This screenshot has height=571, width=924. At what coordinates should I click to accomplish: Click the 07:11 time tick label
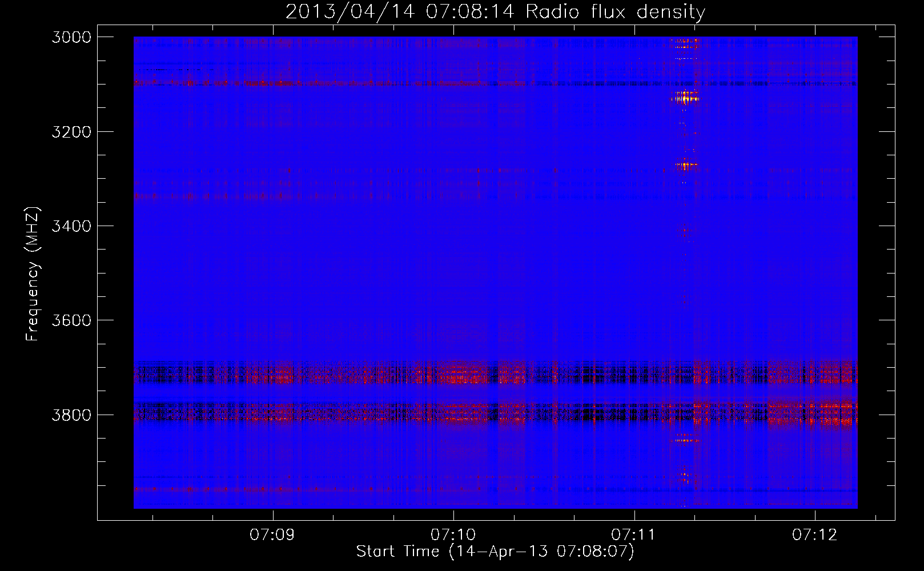634,535
